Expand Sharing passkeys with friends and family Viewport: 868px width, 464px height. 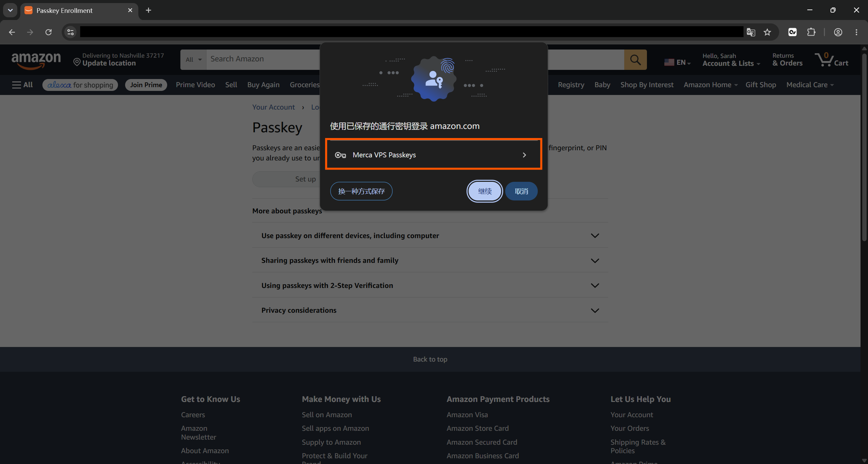tap(430, 260)
